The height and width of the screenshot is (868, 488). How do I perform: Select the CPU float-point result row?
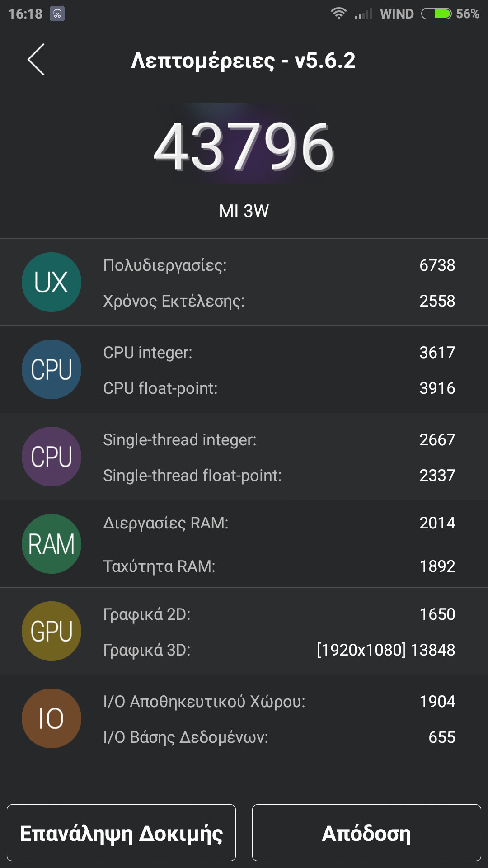tap(279, 388)
